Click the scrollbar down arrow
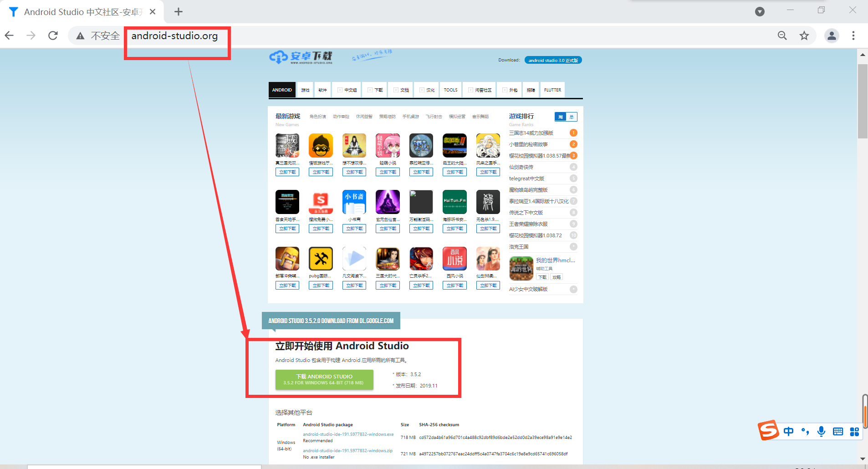 pos(863,459)
